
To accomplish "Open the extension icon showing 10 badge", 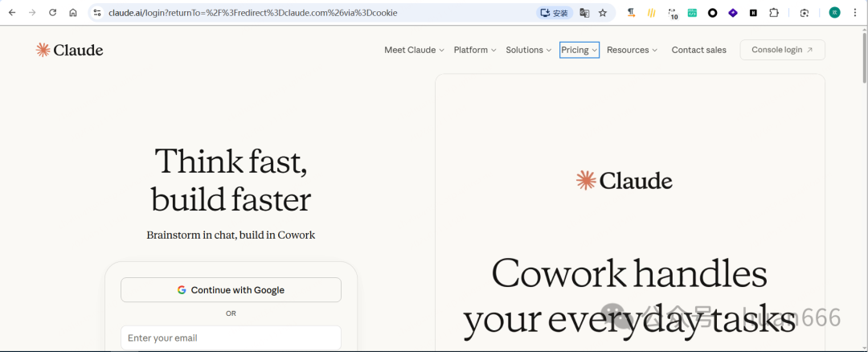I will point(673,14).
